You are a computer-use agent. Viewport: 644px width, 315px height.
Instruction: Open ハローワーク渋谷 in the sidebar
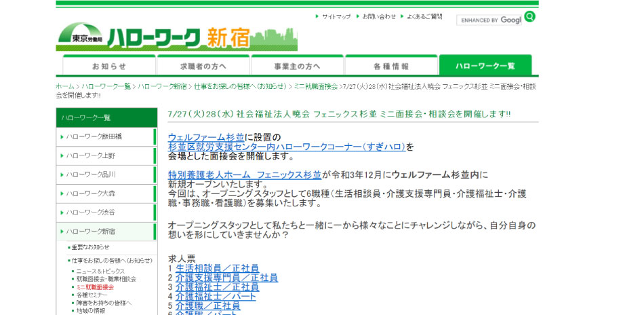(107, 212)
